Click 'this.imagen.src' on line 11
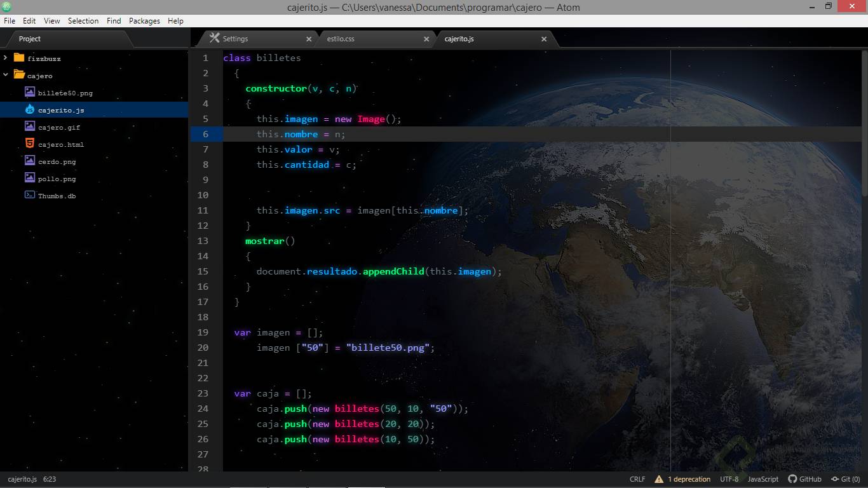Image resolution: width=868 pixels, height=488 pixels. click(x=298, y=210)
